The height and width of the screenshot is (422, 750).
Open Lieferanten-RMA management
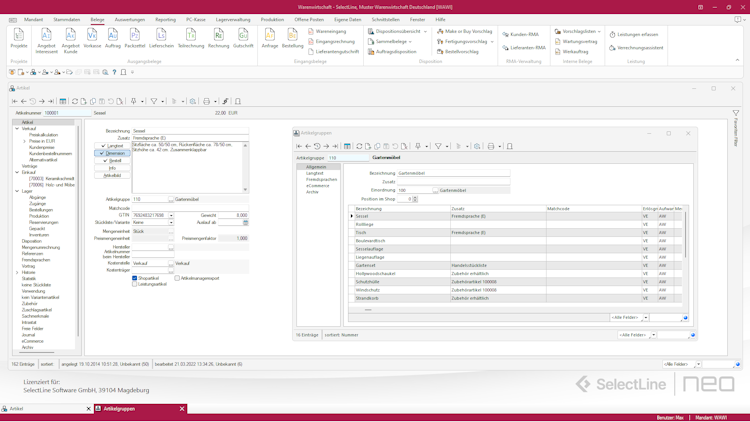(524, 48)
